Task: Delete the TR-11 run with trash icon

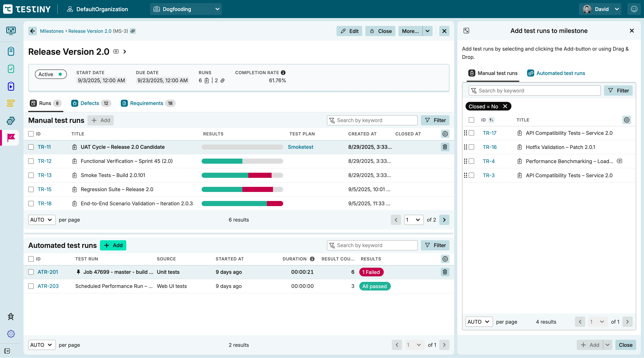Action: point(445,147)
